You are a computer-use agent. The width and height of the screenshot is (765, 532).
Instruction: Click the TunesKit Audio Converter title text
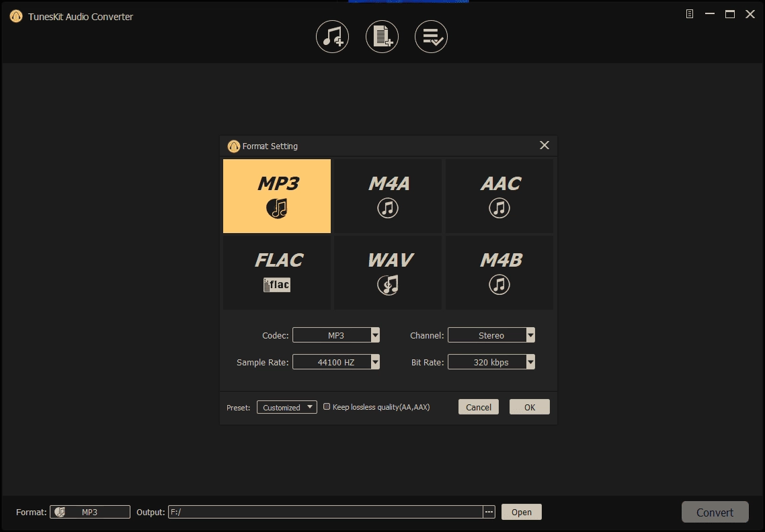pyautogui.click(x=81, y=17)
